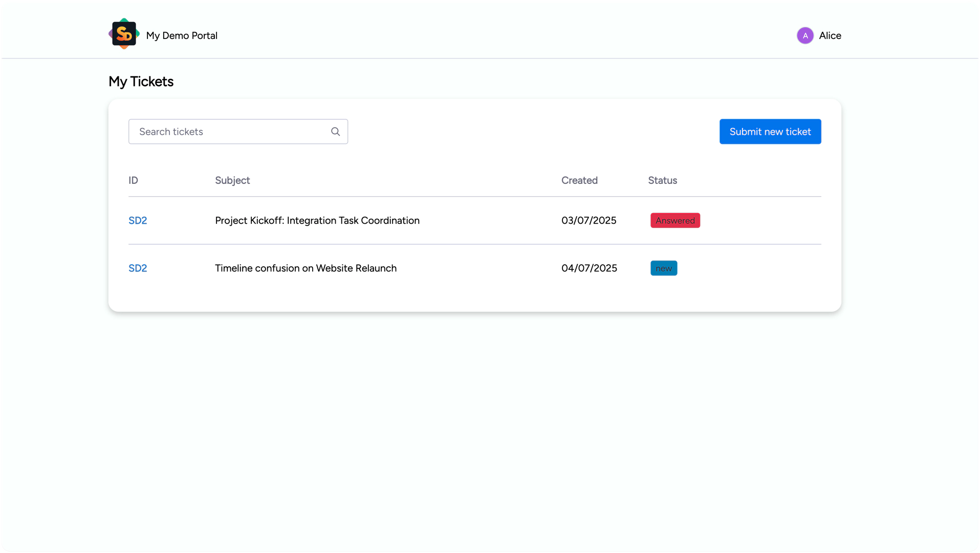Viewport: 980px width, 553px height.
Task: Click the magnifier icon in search box
Action: coord(335,132)
